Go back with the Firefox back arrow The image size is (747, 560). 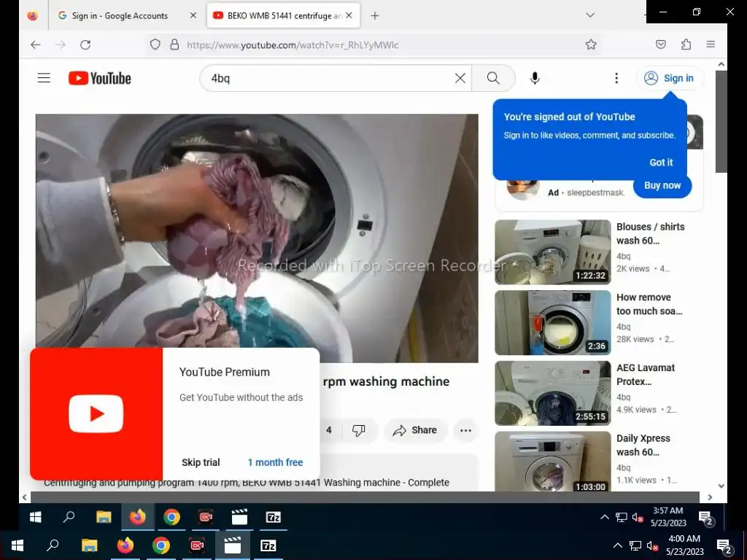pos(35,44)
